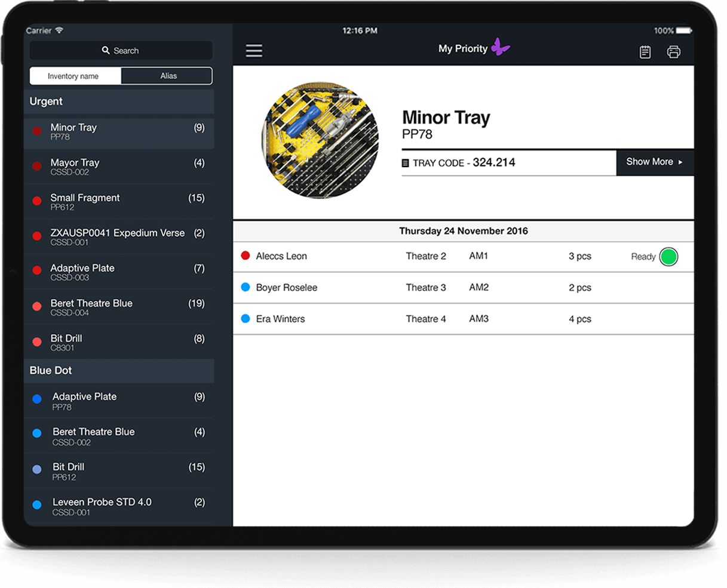Click the magnifying glass search icon
Screen dimensions: 727x588
click(x=106, y=51)
